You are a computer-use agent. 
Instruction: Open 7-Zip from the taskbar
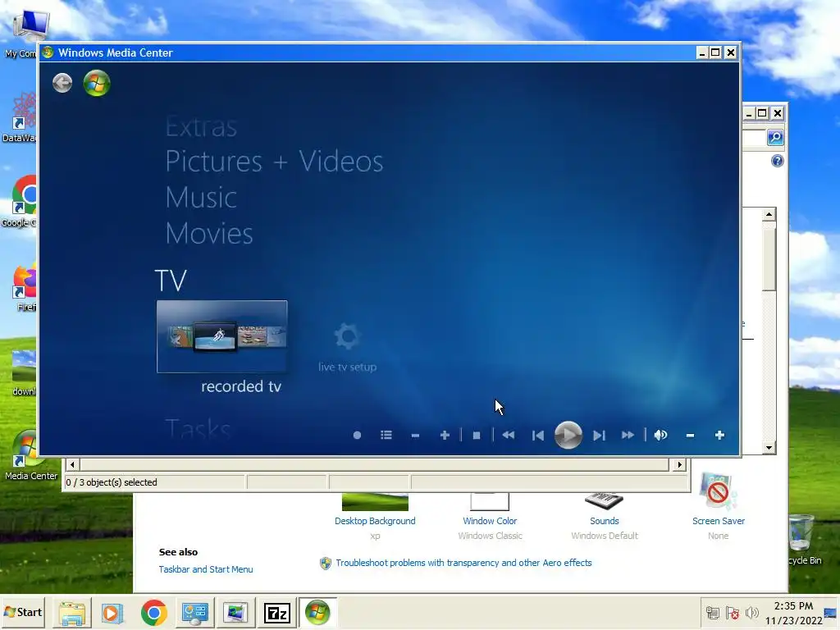pyautogui.click(x=277, y=613)
